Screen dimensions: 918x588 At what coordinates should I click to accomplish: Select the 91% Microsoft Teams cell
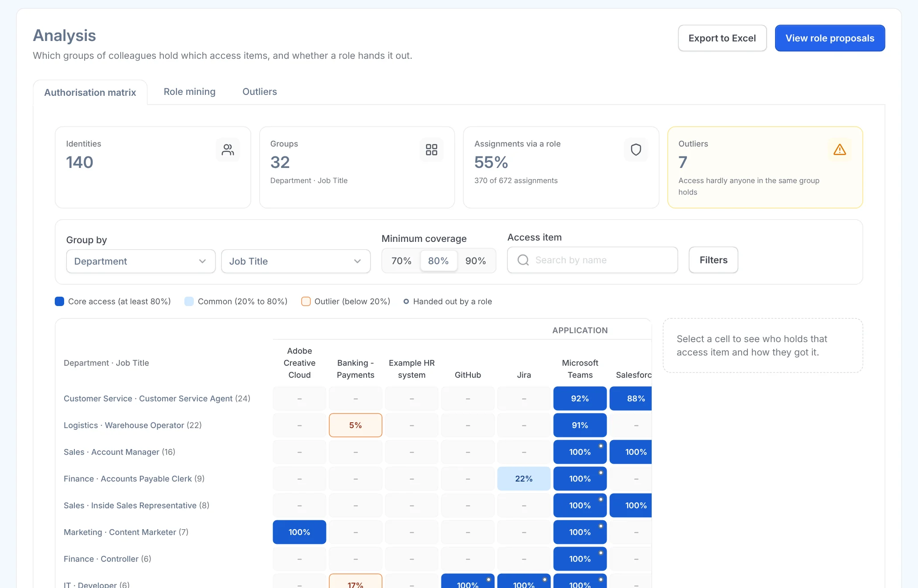tap(580, 425)
